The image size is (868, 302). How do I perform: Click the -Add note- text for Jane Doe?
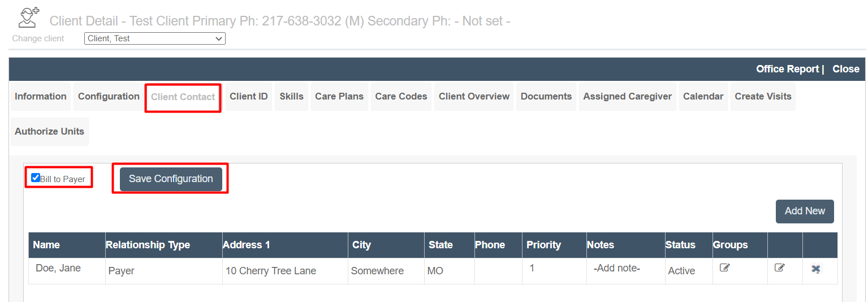pos(617,268)
